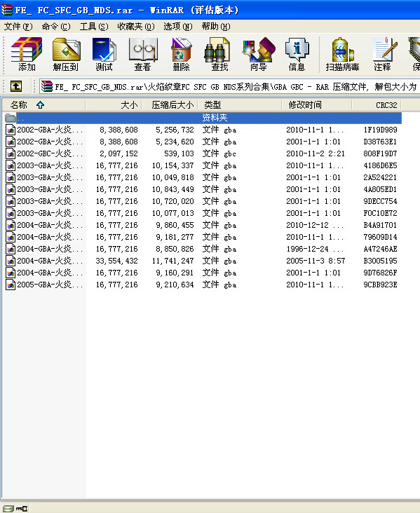Click the archive path address field

coord(229,86)
